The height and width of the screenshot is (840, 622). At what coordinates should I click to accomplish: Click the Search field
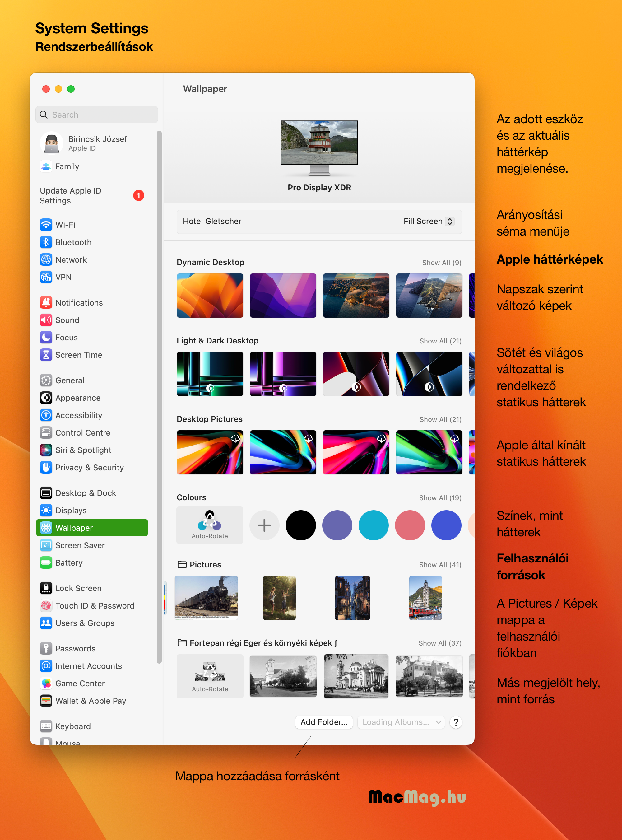click(97, 114)
